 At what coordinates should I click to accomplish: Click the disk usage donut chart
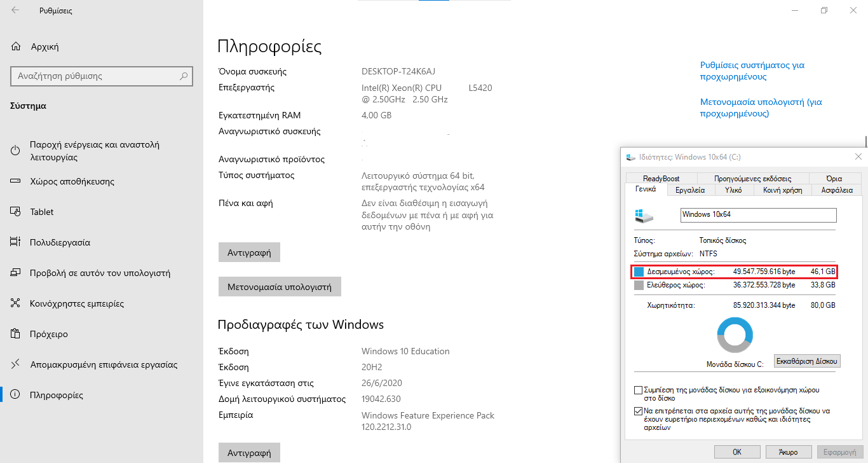pyautogui.click(x=735, y=335)
